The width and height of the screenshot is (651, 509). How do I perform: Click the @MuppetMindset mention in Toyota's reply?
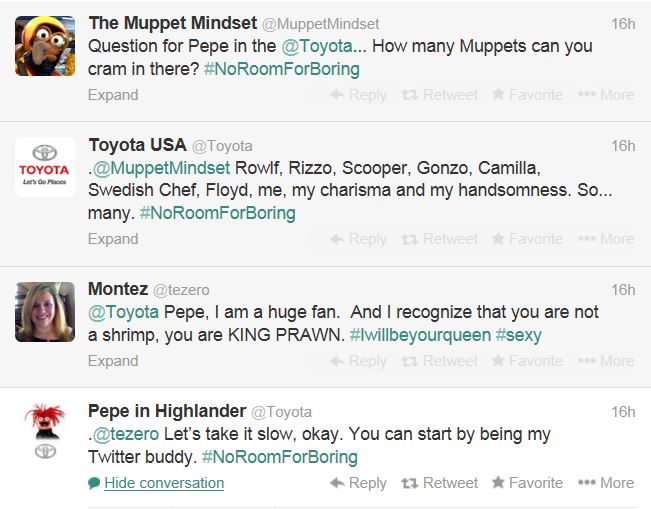coord(162,167)
